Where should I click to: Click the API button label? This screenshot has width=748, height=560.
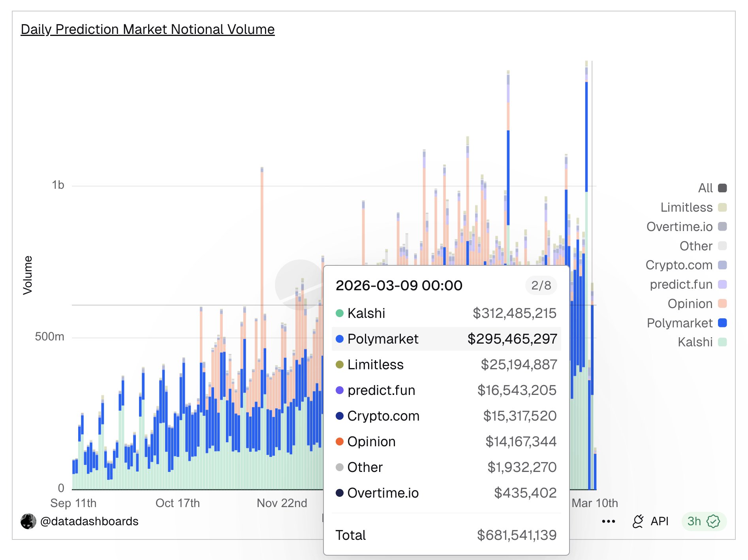pos(659,522)
